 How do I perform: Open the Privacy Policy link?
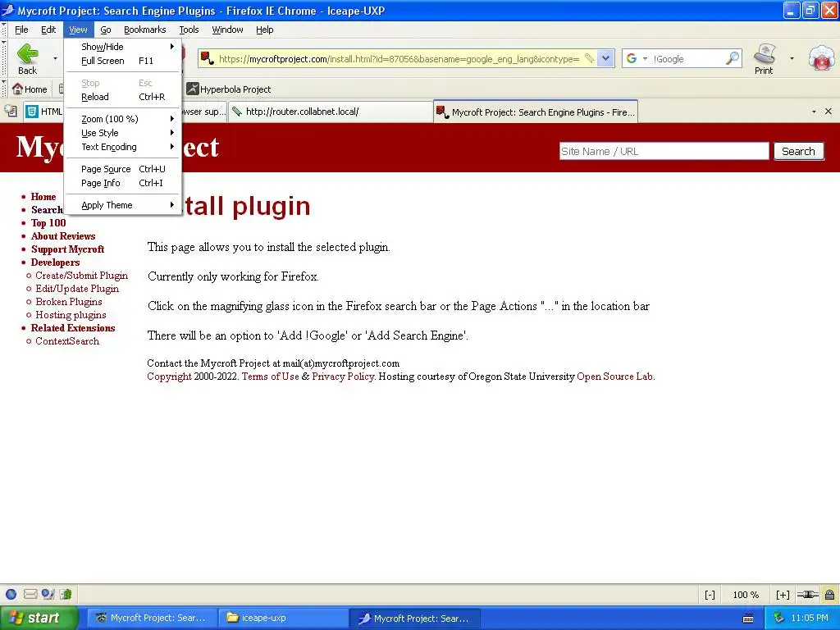click(x=343, y=376)
